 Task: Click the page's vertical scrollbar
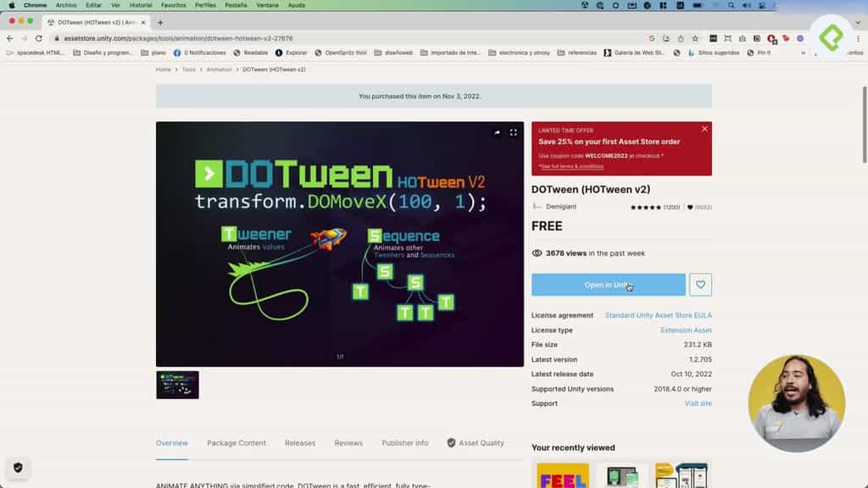(864, 125)
